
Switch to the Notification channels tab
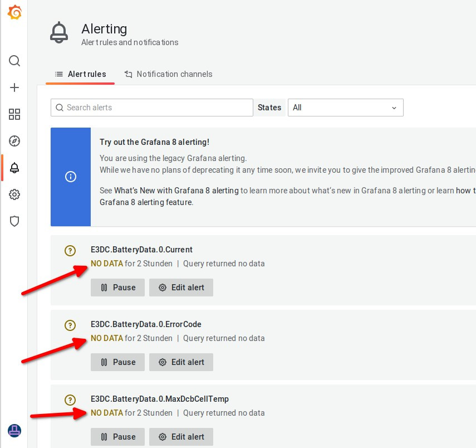168,74
